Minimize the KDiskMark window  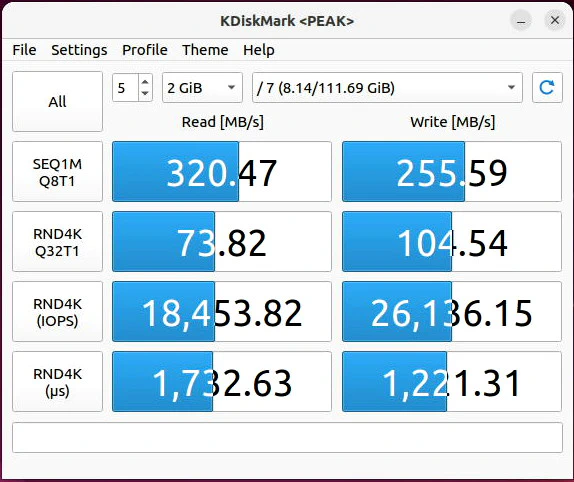pos(521,20)
